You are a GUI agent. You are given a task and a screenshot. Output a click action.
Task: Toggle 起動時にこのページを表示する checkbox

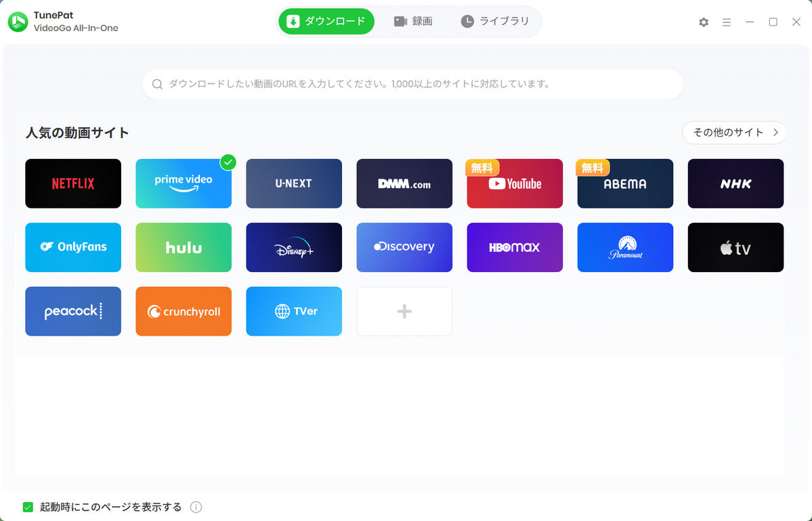[28, 507]
